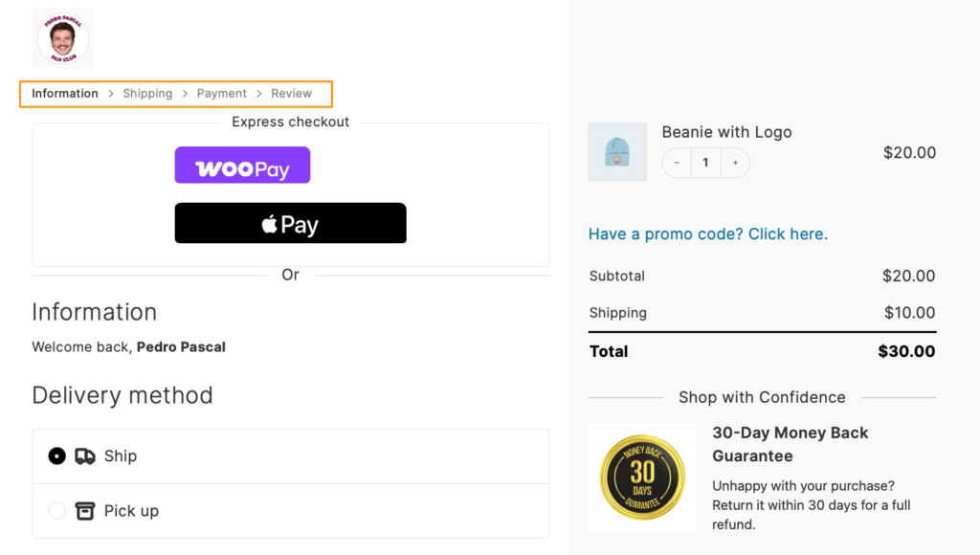Viewport: 980px width, 555px height.
Task: Click the Beanie with Logo thumbnail
Action: coord(617,152)
